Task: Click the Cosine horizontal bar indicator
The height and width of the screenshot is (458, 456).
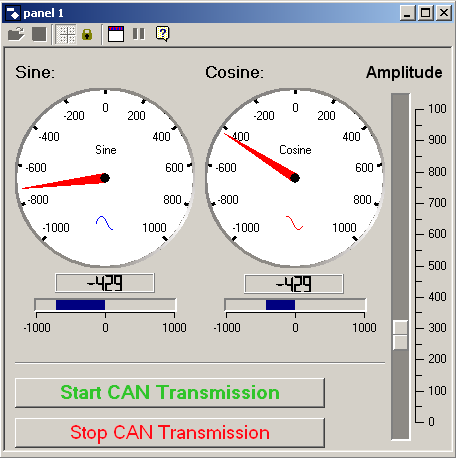Action: pos(295,305)
